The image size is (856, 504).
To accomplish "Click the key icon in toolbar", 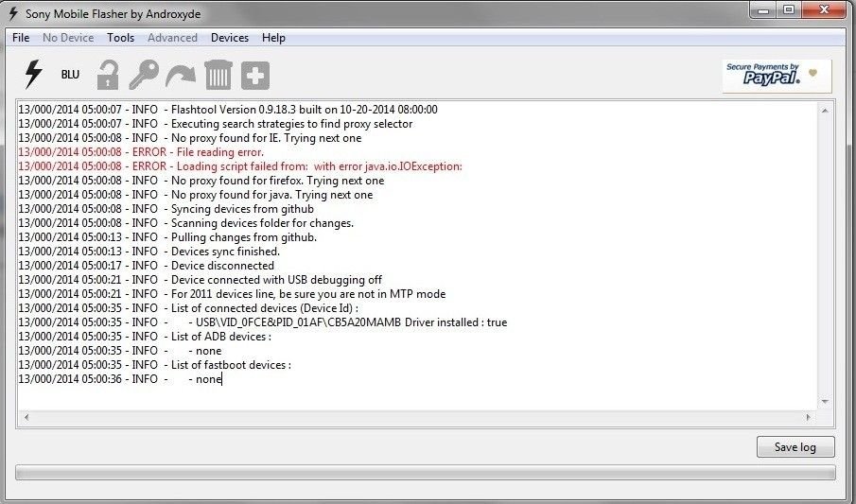I will pyautogui.click(x=144, y=75).
